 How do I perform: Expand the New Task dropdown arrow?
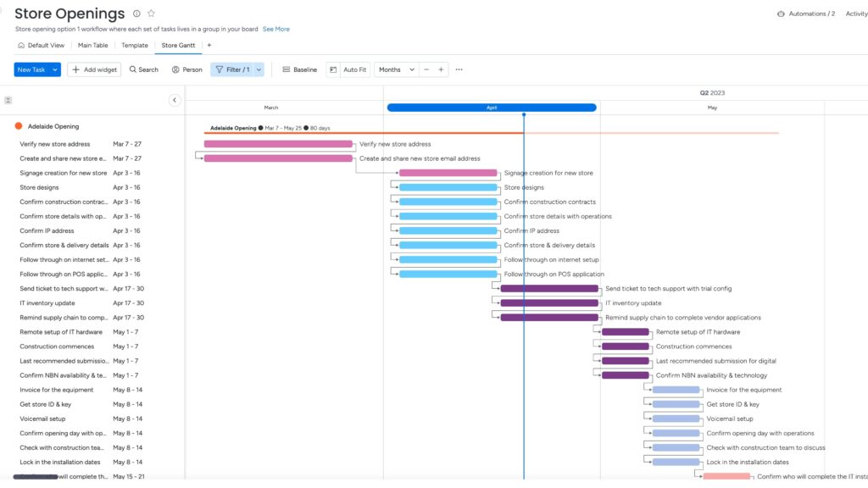(x=55, y=69)
